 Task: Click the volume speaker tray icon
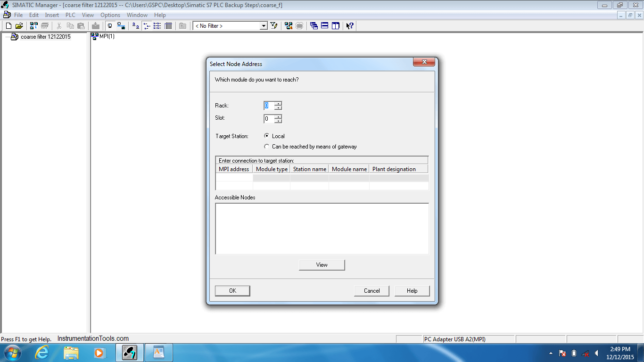pos(597,353)
